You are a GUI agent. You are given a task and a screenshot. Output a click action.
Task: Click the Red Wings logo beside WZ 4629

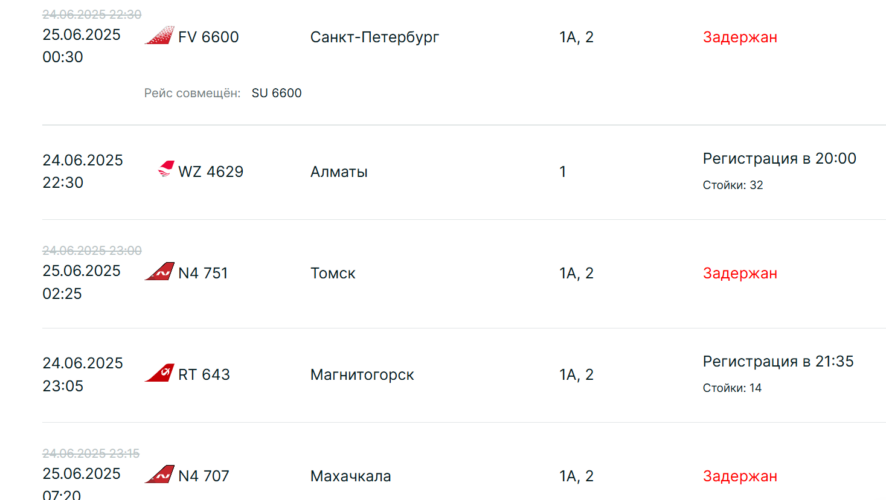[x=166, y=170]
